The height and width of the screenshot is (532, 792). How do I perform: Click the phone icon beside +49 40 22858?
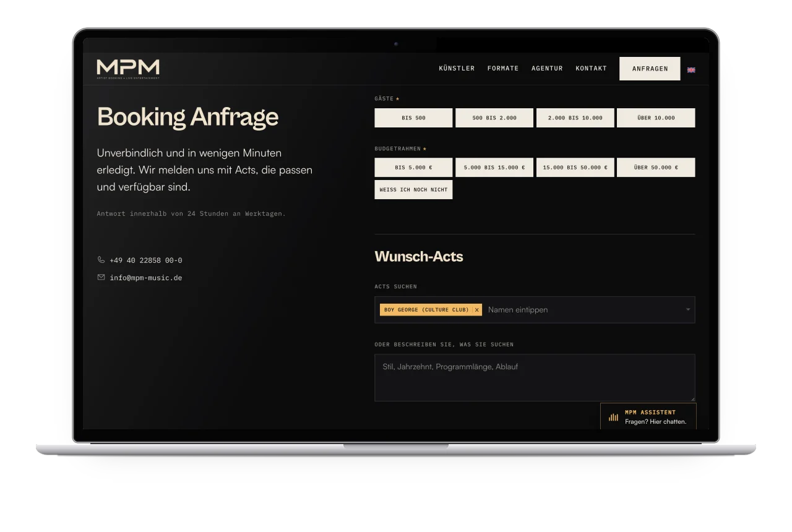[101, 260]
